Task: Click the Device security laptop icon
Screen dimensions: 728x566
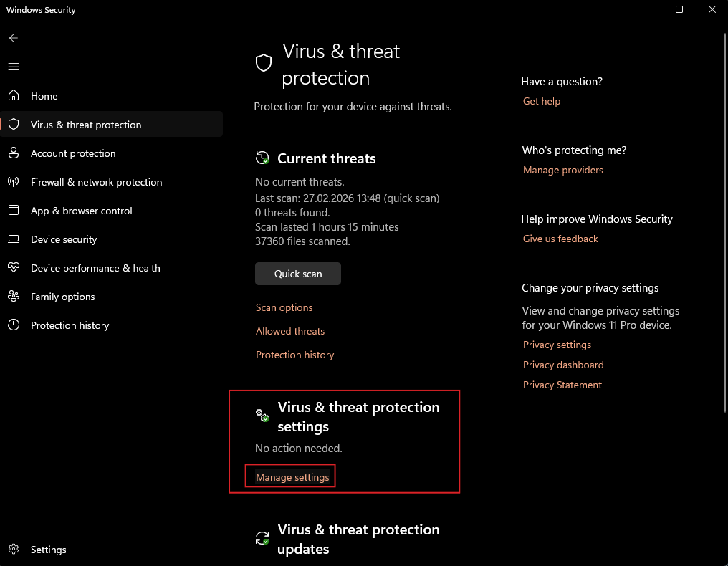Action: pos(14,239)
